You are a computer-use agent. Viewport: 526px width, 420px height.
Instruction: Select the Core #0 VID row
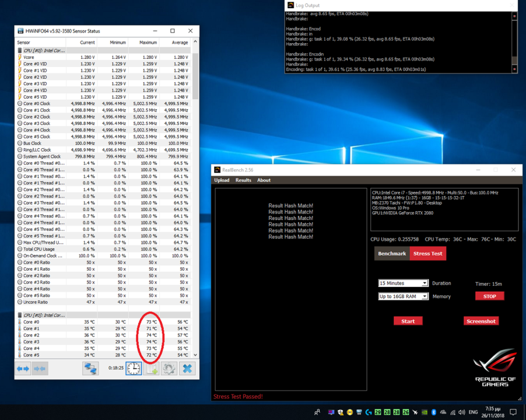click(x=103, y=64)
